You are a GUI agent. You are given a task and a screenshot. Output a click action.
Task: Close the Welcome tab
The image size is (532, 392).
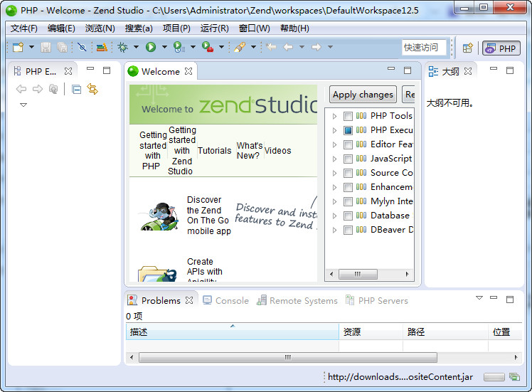(188, 71)
